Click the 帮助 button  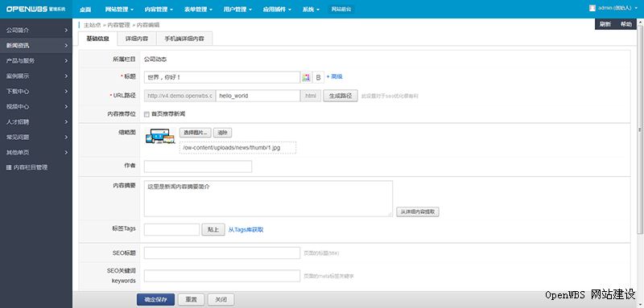tap(626, 25)
